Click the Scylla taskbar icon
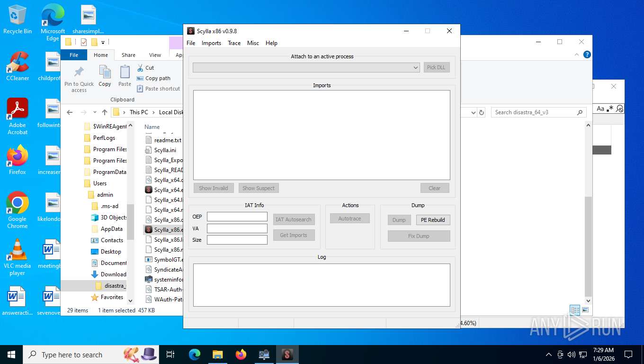Screen dimensions: 644x364 [287, 355]
